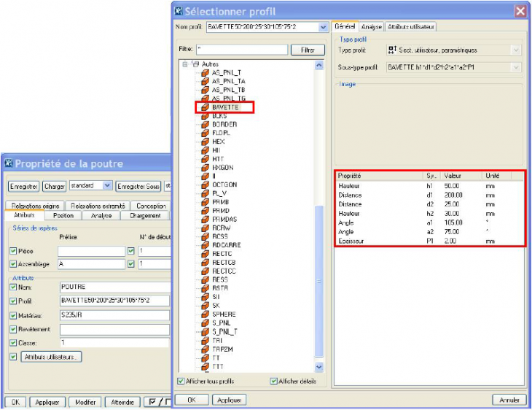The width and height of the screenshot is (532, 410).
Task: Open the Position tab in beam properties
Action: click(x=63, y=216)
